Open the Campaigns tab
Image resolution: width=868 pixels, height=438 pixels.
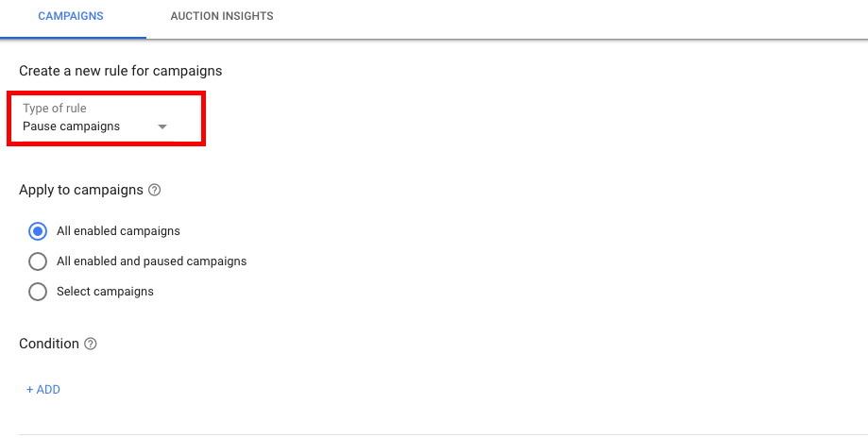(x=71, y=16)
